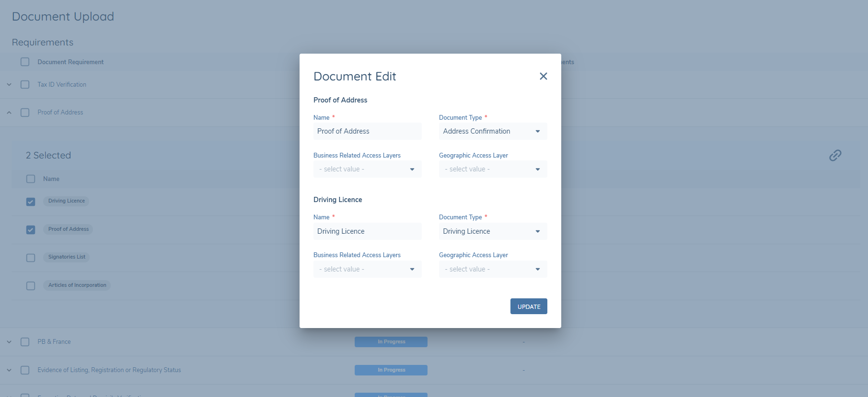Click the link icon beside 2 Selected

835,155
